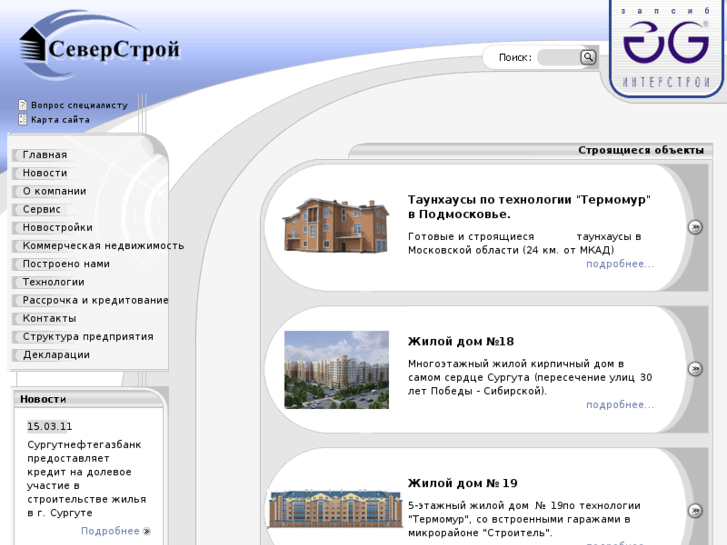Image resolution: width=727 pixels, height=545 pixels.
Task: Open the Жилой дом № 19 heading
Action: click(x=463, y=483)
